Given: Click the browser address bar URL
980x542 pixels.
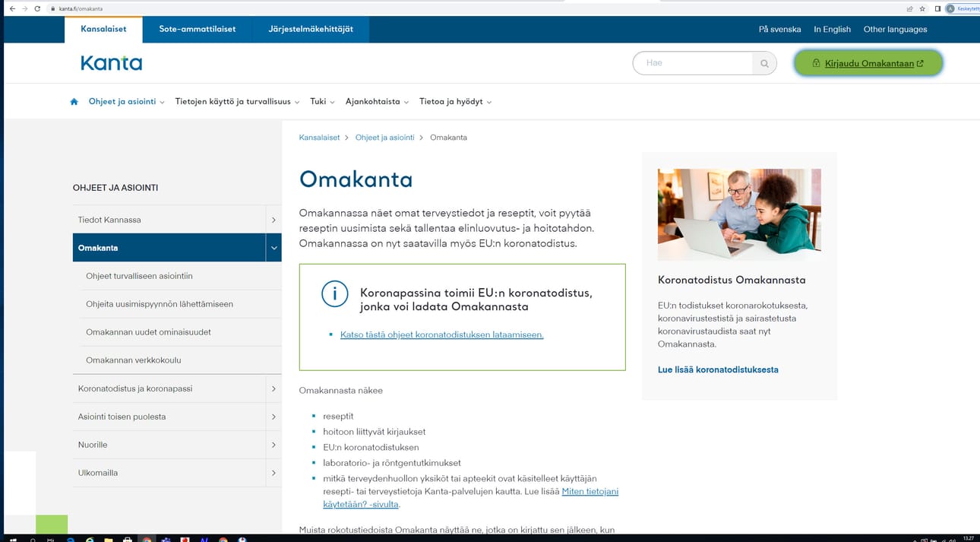Looking at the screenshot, I should tap(81, 8).
